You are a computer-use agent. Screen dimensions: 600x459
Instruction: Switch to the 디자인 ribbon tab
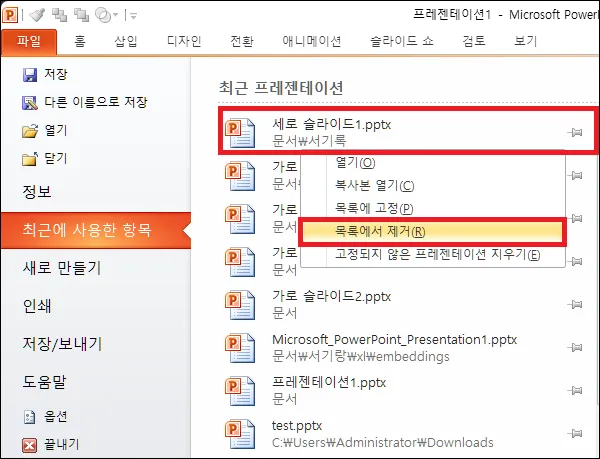[184, 41]
